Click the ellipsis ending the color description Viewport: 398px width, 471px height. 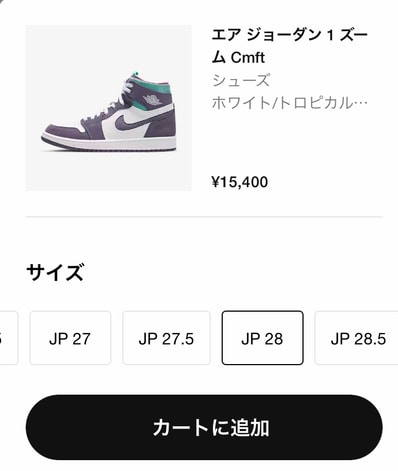(x=361, y=104)
